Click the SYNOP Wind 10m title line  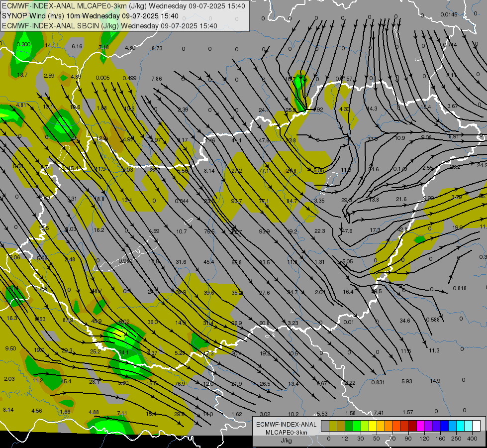(x=91, y=16)
